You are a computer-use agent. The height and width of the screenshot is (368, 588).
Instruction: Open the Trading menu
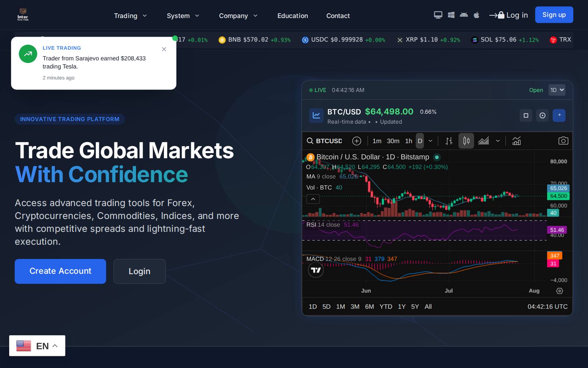tap(130, 16)
